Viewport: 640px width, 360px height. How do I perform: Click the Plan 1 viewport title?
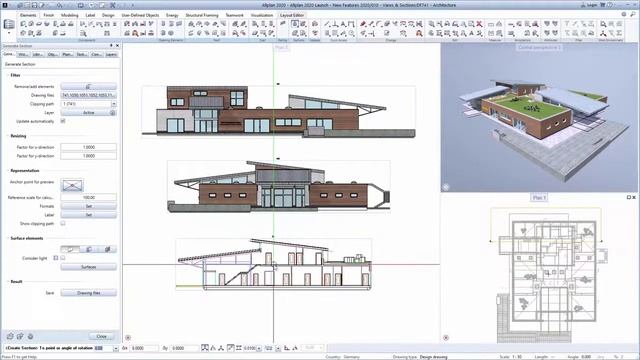(x=539, y=198)
